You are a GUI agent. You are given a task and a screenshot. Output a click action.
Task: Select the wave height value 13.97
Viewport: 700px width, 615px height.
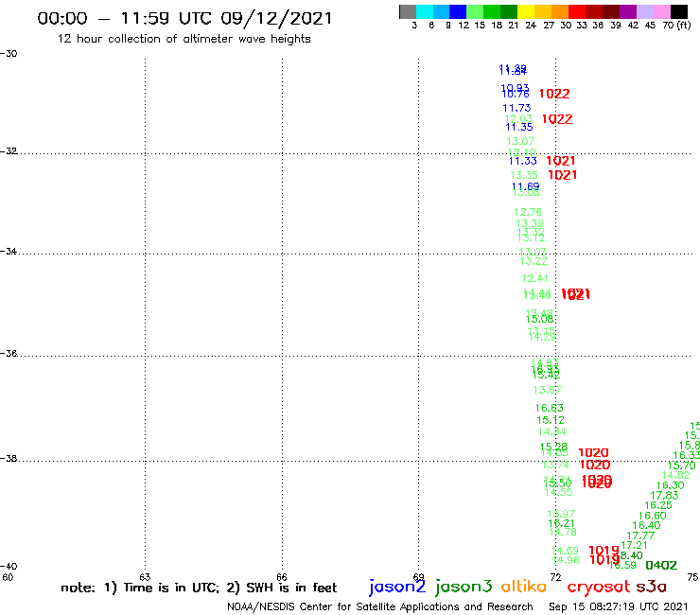tap(561, 514)
